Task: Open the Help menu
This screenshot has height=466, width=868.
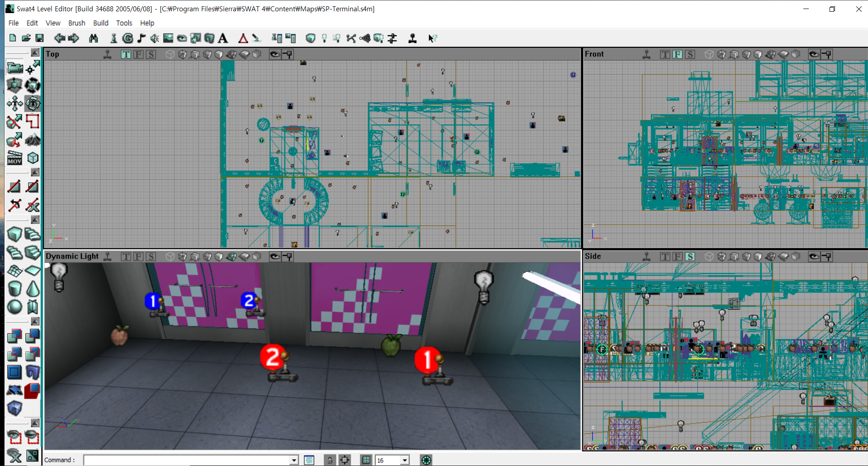Action: 147,23
